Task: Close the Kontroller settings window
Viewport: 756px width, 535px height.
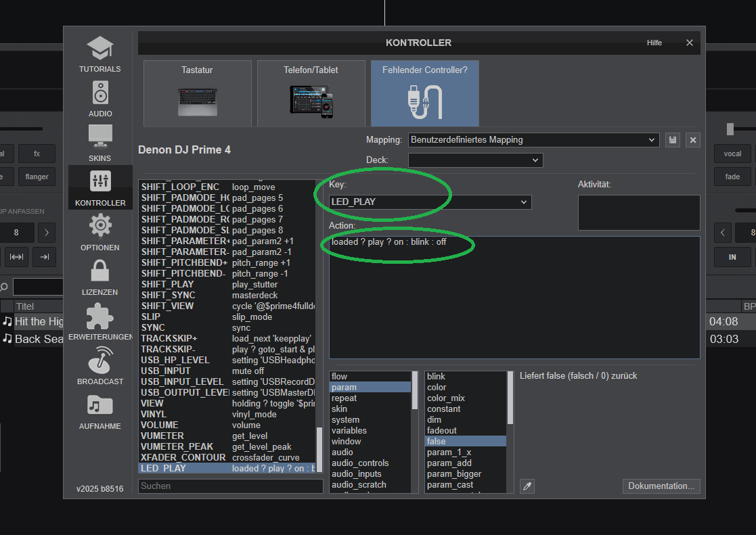Action: coord(690,43)
